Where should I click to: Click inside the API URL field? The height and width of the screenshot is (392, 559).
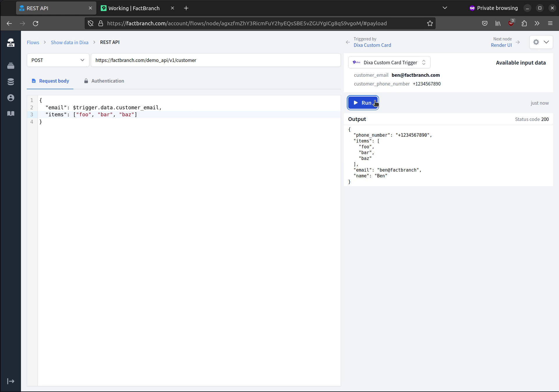point(215,60)
